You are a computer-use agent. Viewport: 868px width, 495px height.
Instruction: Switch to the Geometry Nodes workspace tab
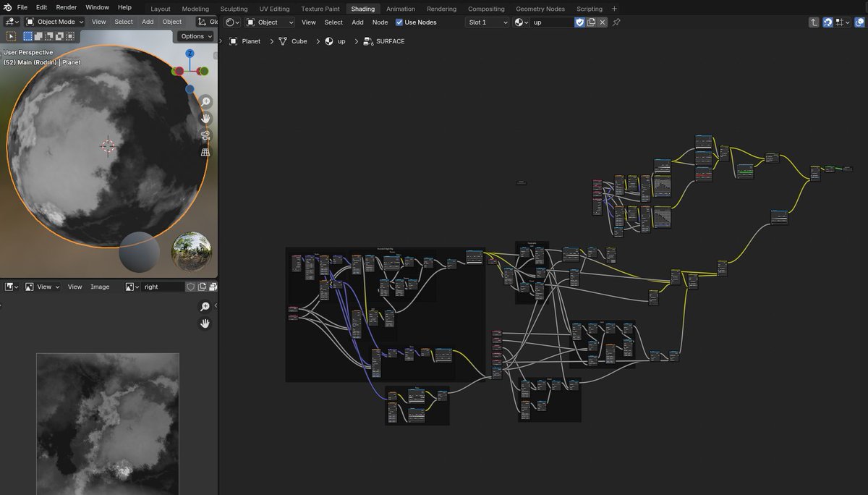540,9
